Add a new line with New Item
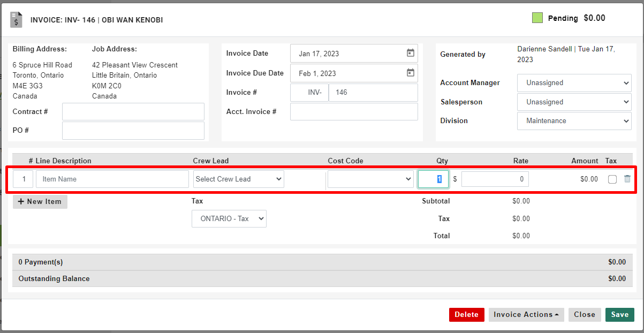 pyautogui.click(x=40, y=202)
